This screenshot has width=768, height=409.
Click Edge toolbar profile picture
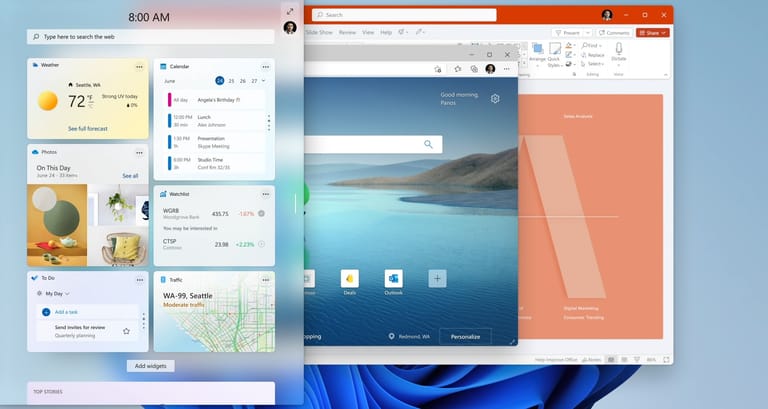click(490, 69)
